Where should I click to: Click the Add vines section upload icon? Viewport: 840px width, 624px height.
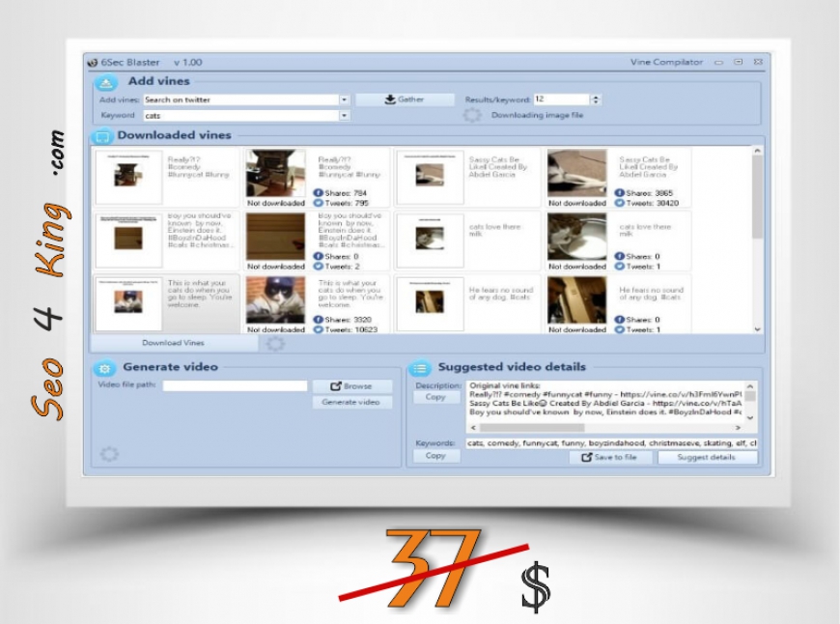point(106,83)
